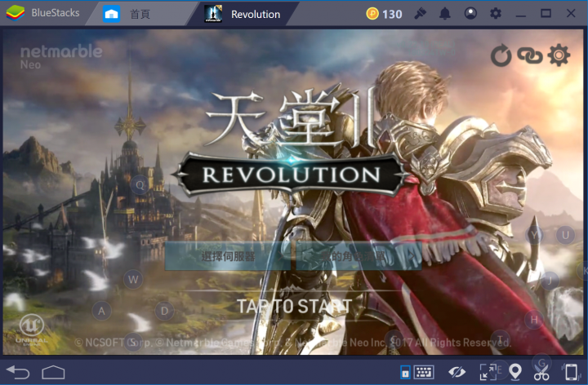588x385 pixels.
Task: Click the Android back arrow
Action: (18, 372)
